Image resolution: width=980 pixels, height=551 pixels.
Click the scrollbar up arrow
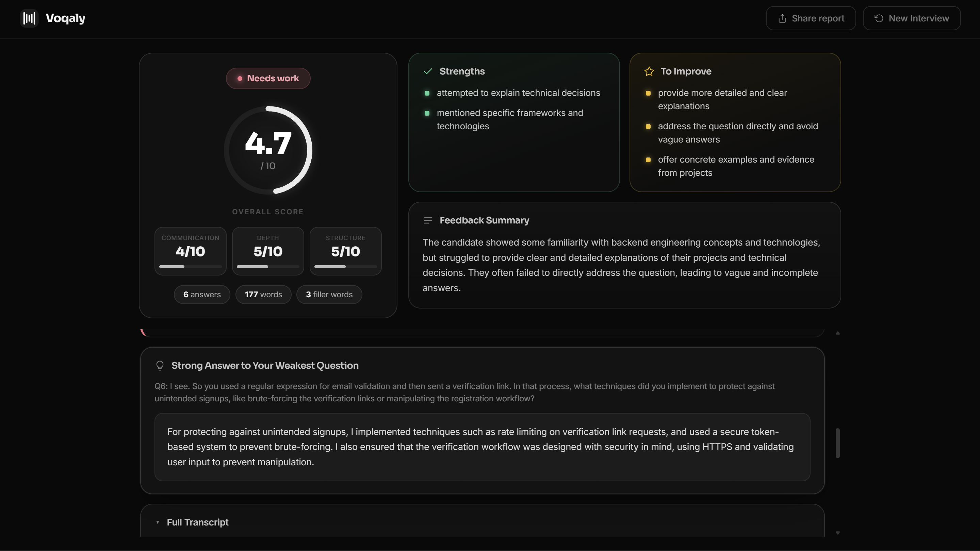point(838,333)
